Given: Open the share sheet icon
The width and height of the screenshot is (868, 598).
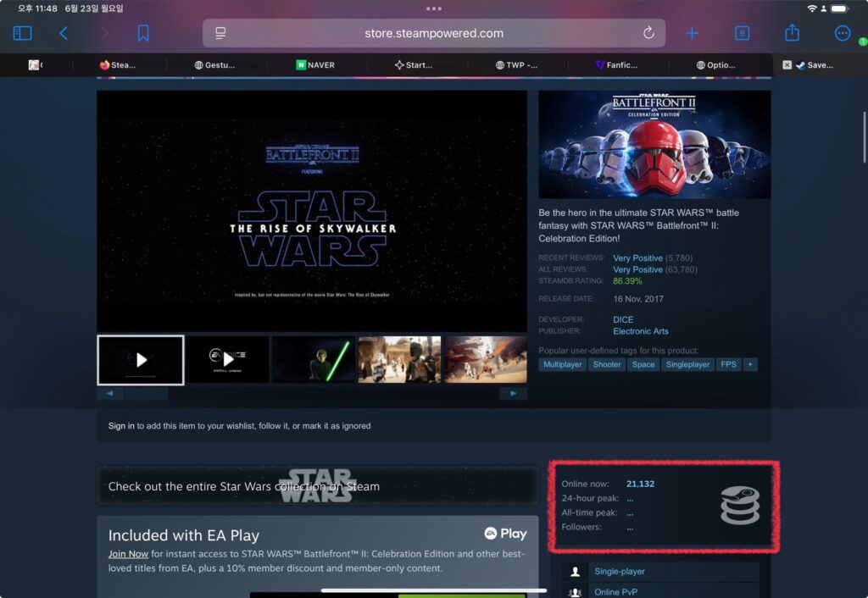Looking at the screenshot, I should pos(793,33).
